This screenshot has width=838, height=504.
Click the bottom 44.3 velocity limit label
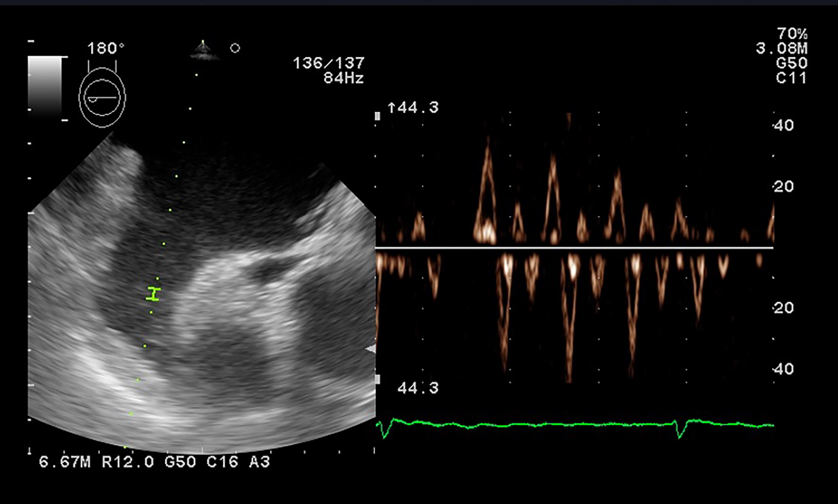click(x=418, y=388)
